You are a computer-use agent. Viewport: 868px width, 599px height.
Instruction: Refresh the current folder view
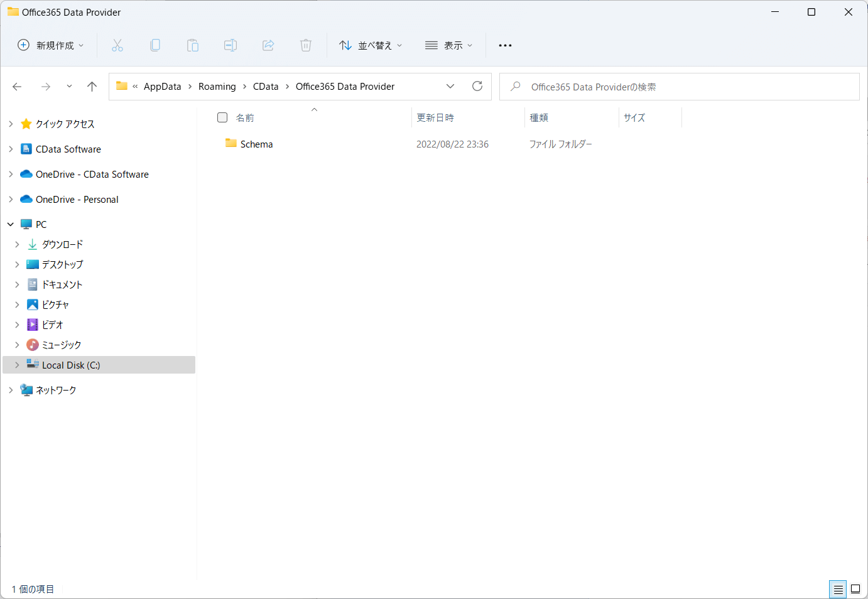coord(477,86)
